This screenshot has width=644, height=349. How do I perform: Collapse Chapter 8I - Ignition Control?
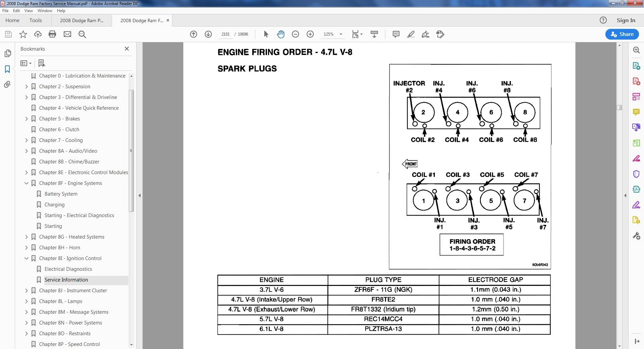coord(26,258)
